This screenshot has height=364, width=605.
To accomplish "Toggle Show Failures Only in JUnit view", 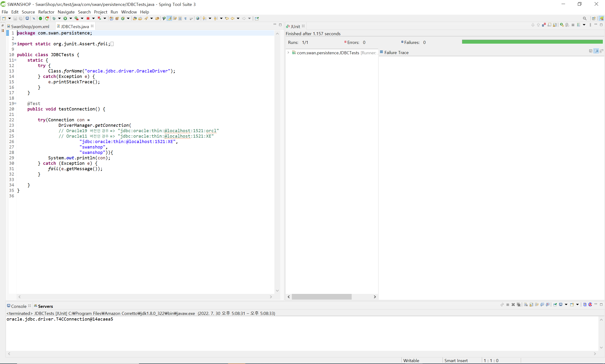I will 544,25.
